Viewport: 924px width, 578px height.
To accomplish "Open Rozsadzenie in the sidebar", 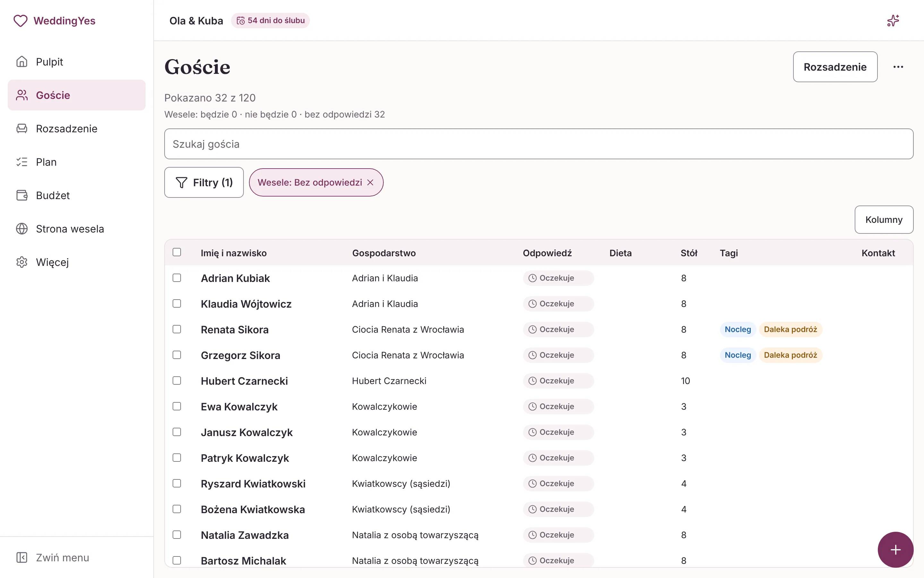I will [76, 128].
